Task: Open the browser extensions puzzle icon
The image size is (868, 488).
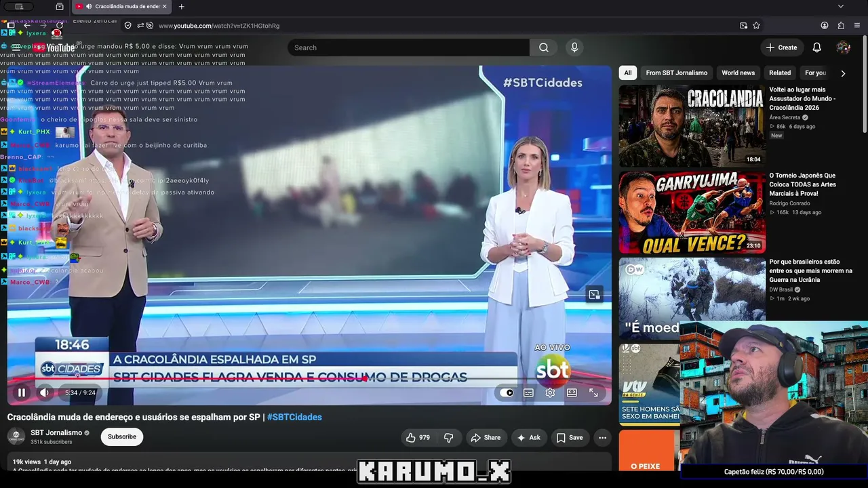Action: [x=841, y=26]
